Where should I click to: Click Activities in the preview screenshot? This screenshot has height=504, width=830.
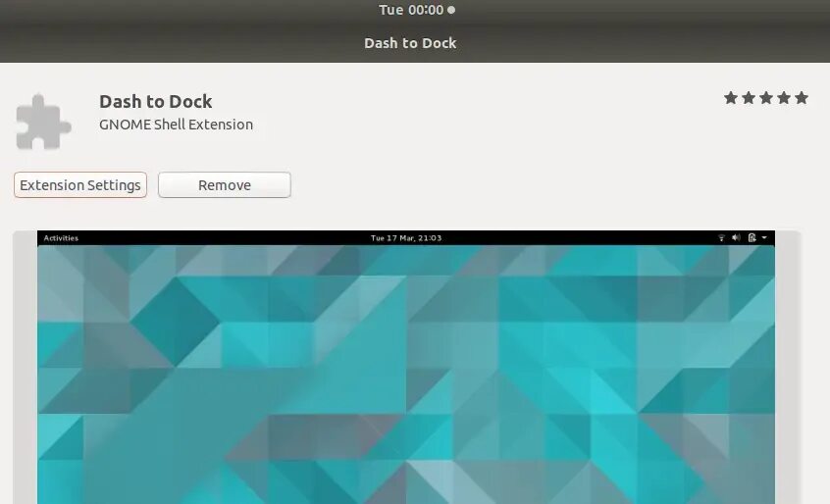(x=61, y=238)
